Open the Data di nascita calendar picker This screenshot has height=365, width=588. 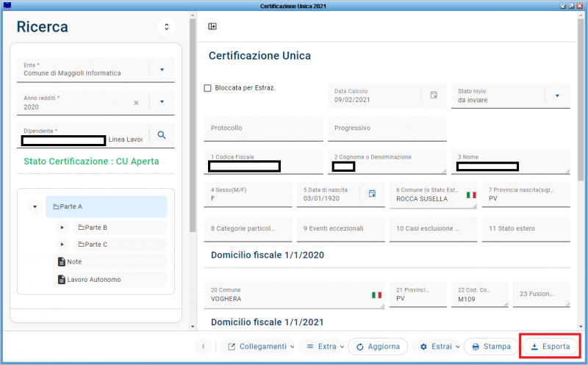coord(372,193)
